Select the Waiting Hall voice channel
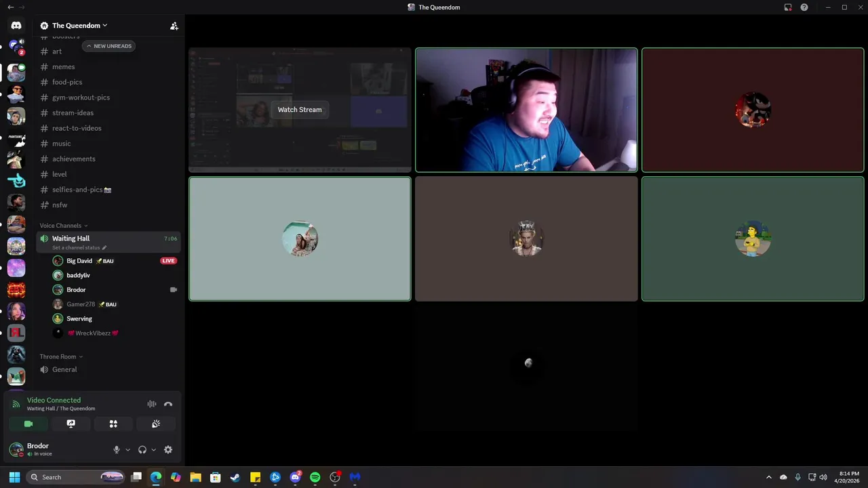The height and width of the screenshot is (488, 868). [108, 242]
